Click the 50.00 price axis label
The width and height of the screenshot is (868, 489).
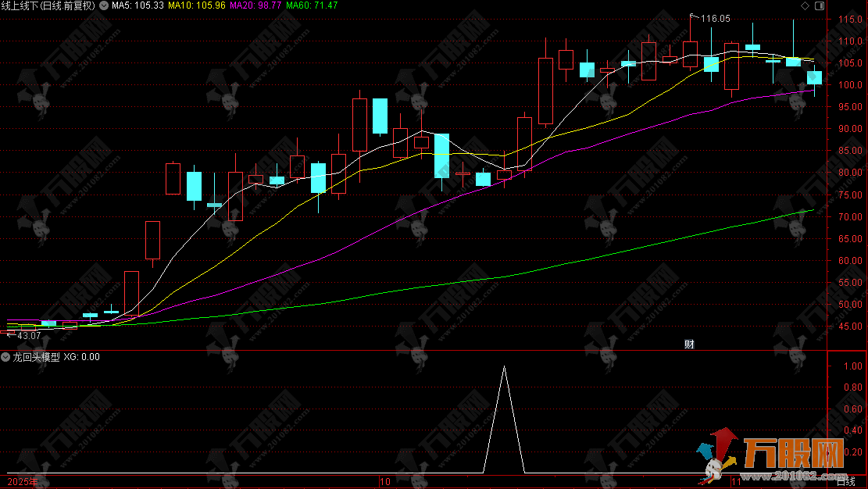coord(850,304)
